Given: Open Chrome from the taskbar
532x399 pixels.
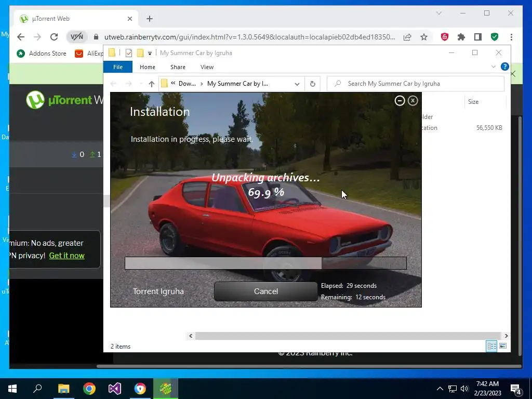Looking at the screenshot, I should pos(89,389).
